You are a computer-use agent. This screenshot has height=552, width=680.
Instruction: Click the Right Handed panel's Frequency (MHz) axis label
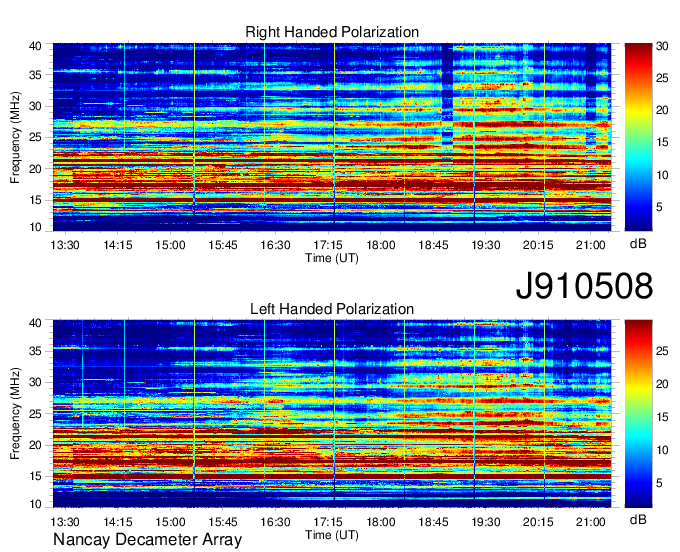point(15,137)
